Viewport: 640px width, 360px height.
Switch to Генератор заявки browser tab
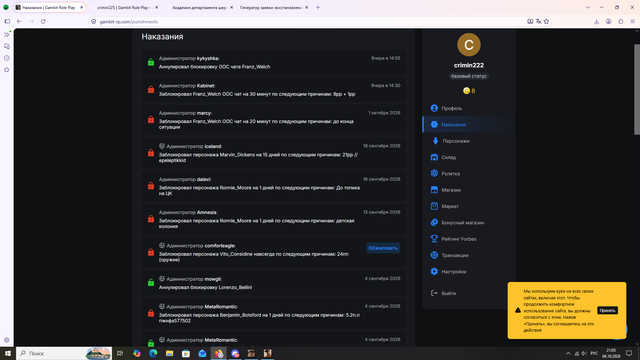[x=271, y=7]
